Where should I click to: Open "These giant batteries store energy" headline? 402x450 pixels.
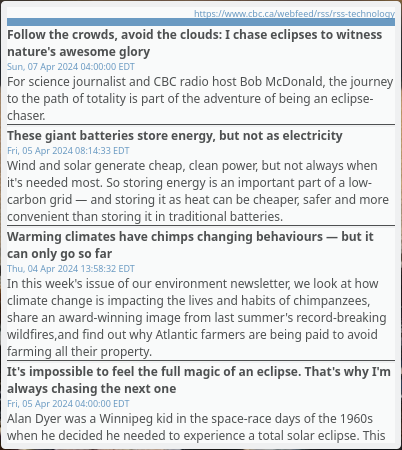coord(175,136)
